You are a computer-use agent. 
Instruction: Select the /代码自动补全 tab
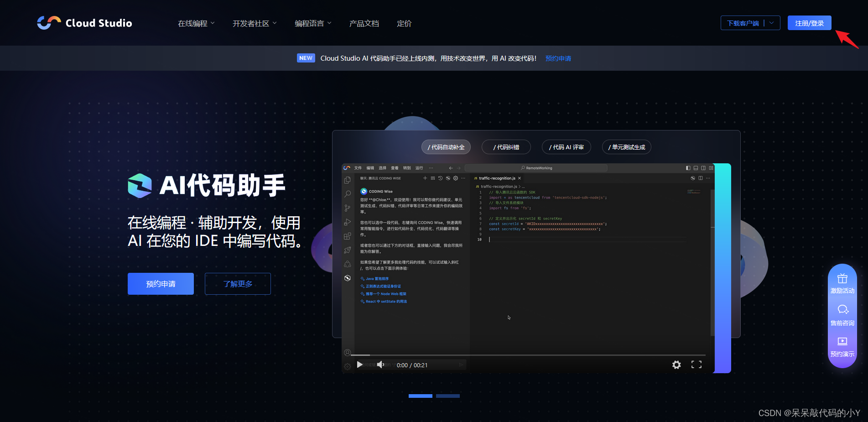pos(446,147)
